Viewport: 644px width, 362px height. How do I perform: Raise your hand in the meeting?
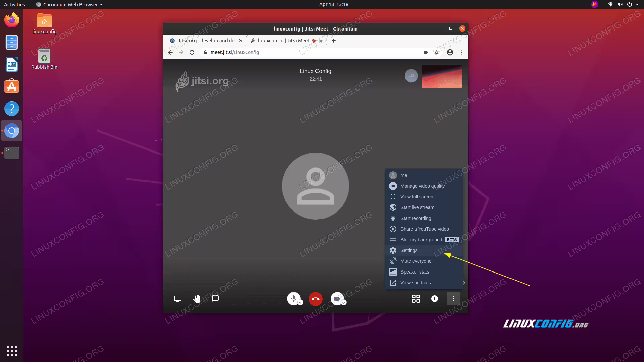pyautogui.click(x=197, y=299)
